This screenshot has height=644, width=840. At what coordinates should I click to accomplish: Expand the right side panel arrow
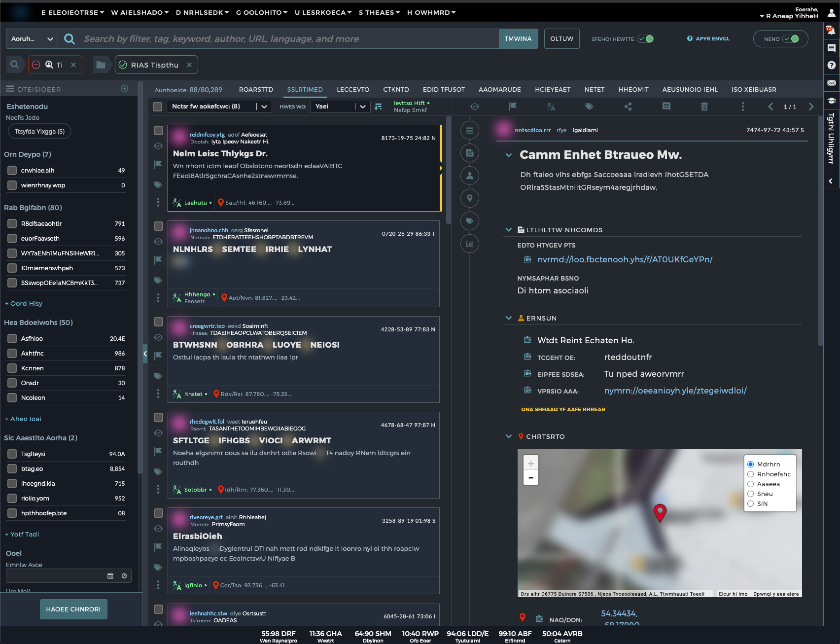coord(831,181)
